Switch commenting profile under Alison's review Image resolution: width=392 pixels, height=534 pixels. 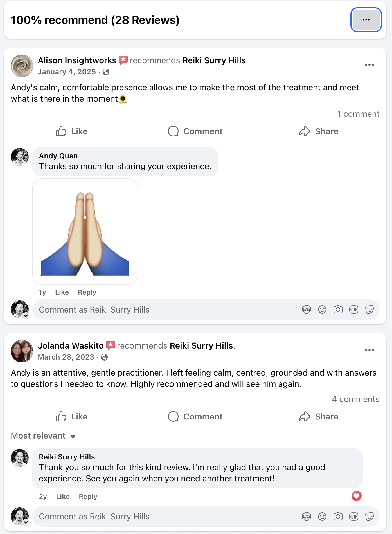point(26,315)
